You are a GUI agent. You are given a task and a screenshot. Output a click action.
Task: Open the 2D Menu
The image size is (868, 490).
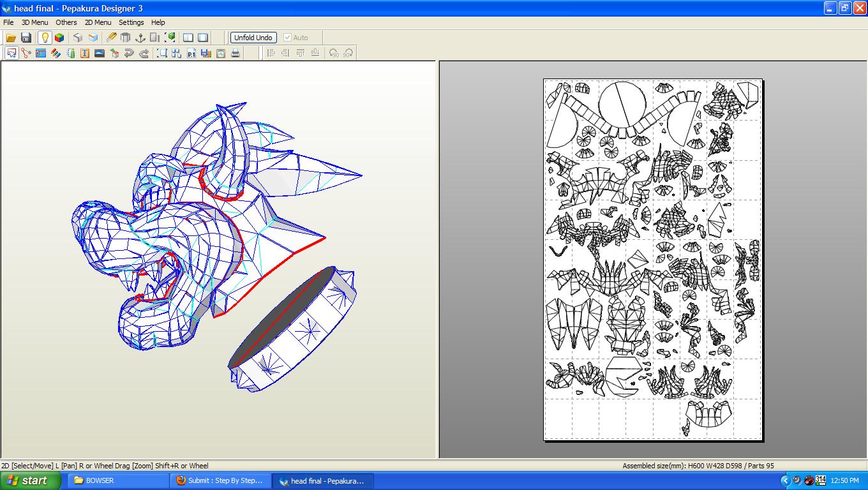click(98, 22)
